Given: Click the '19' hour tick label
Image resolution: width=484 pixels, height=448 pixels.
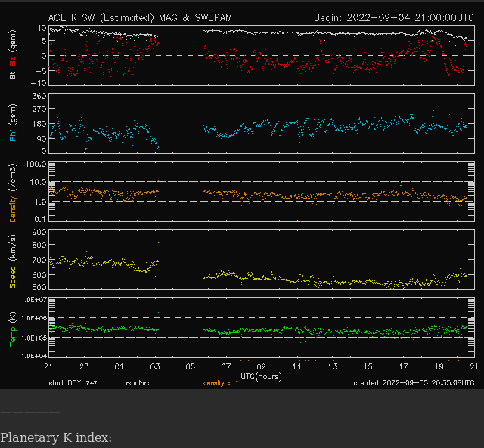Looking at the screenshot, I should (x=439, y=366).
